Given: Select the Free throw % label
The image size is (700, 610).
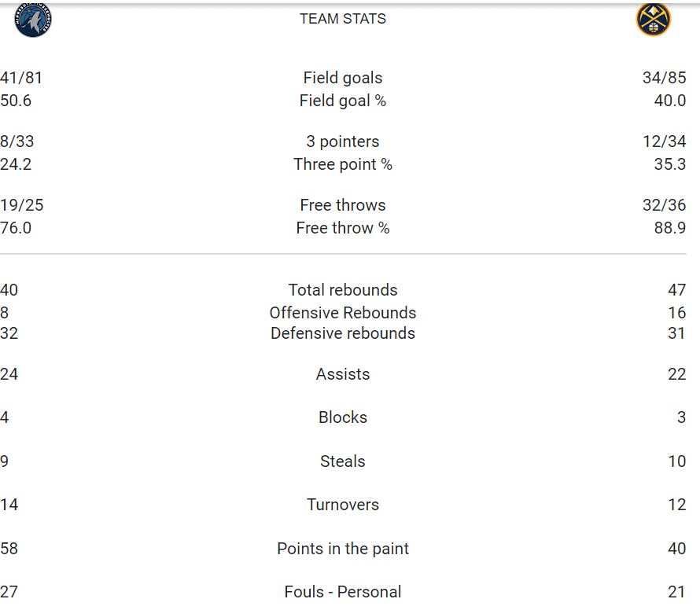Looking at the screenshot, I should pos(343,228).
